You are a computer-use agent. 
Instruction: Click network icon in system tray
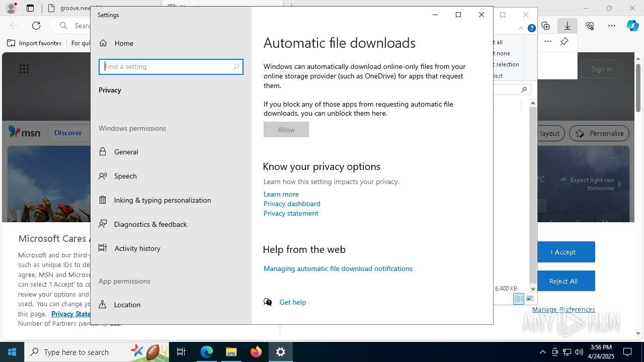(x=567, y=352)
